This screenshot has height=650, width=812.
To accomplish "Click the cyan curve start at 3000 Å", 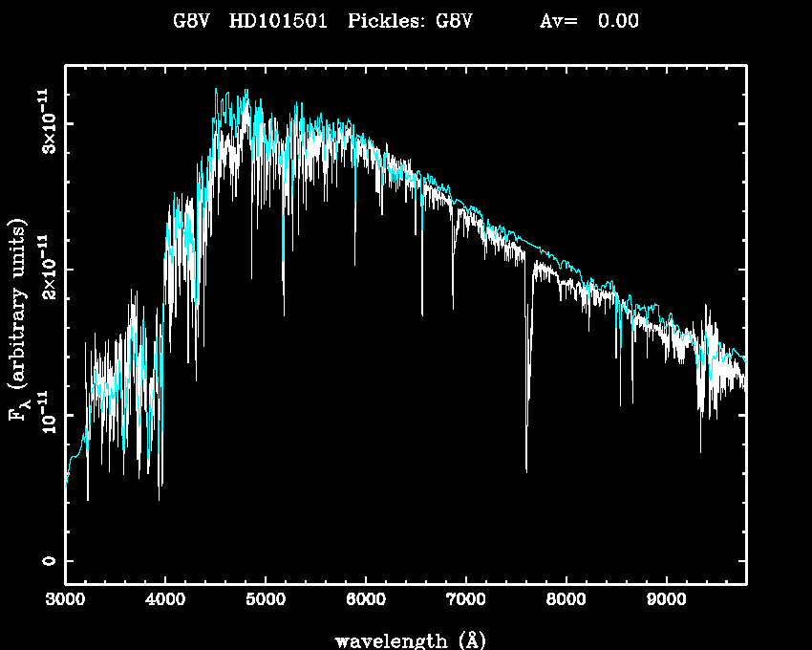I will click(x=66, y=486).
